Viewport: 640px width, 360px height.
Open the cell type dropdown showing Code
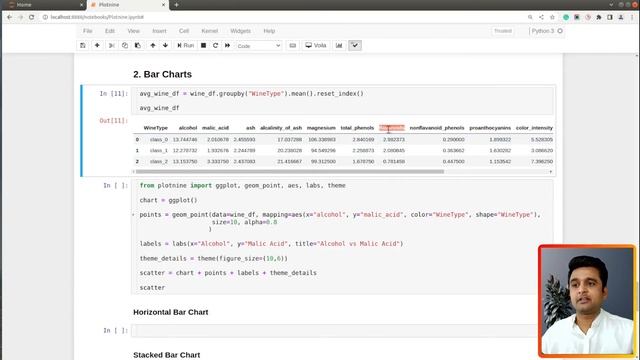pos(259,46)
